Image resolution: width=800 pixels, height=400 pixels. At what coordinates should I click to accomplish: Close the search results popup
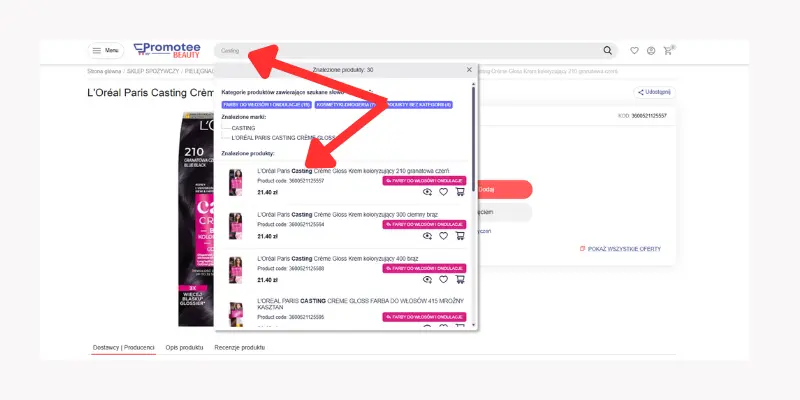(x=469, y=70)
